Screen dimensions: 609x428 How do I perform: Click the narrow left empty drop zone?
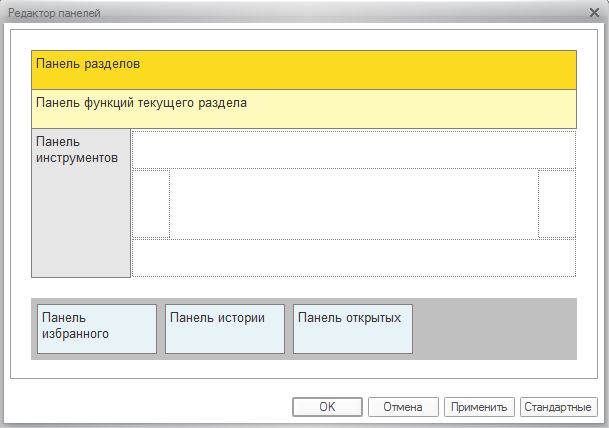point(151,204)
